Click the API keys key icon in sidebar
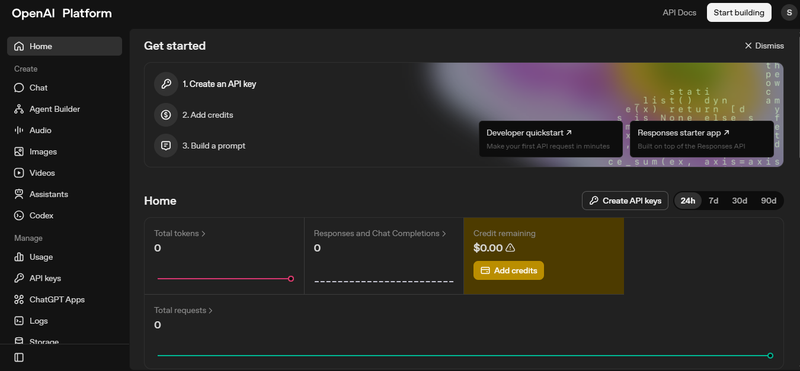 (19, 278)
